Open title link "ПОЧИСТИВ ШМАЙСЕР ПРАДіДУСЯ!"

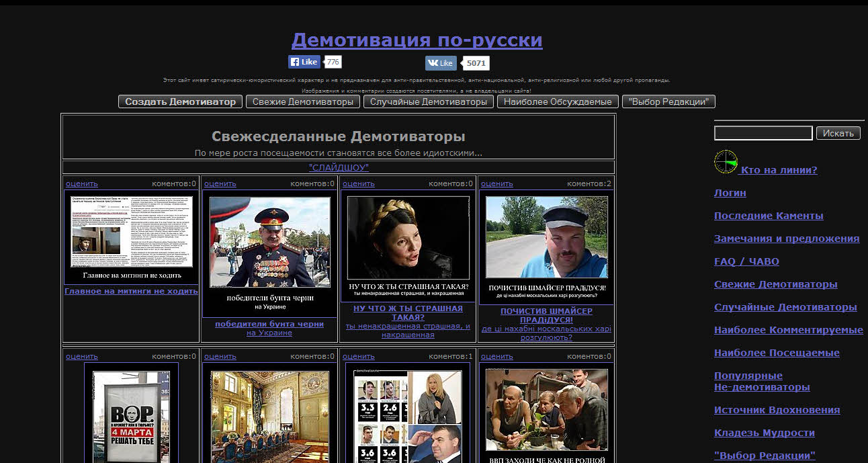click(546, 316)
